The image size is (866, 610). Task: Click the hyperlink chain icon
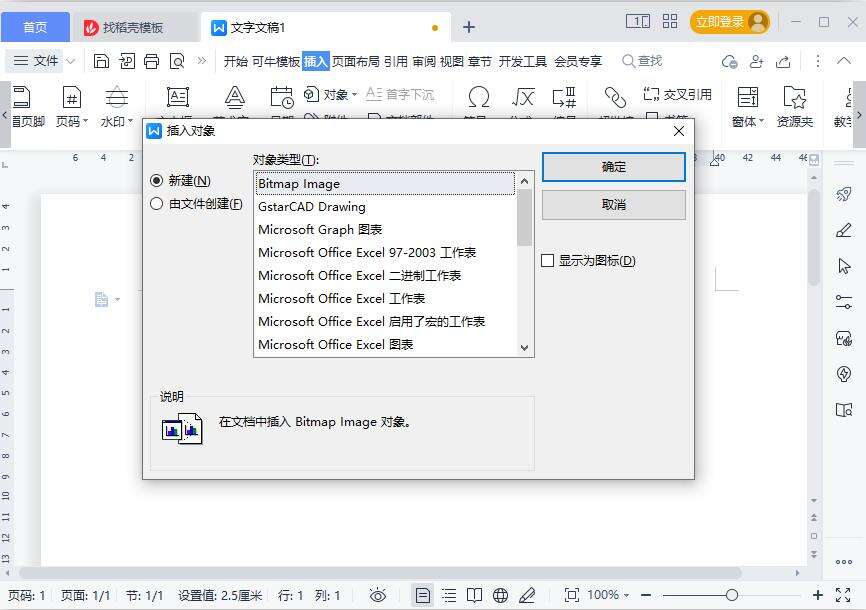point(615,97)
